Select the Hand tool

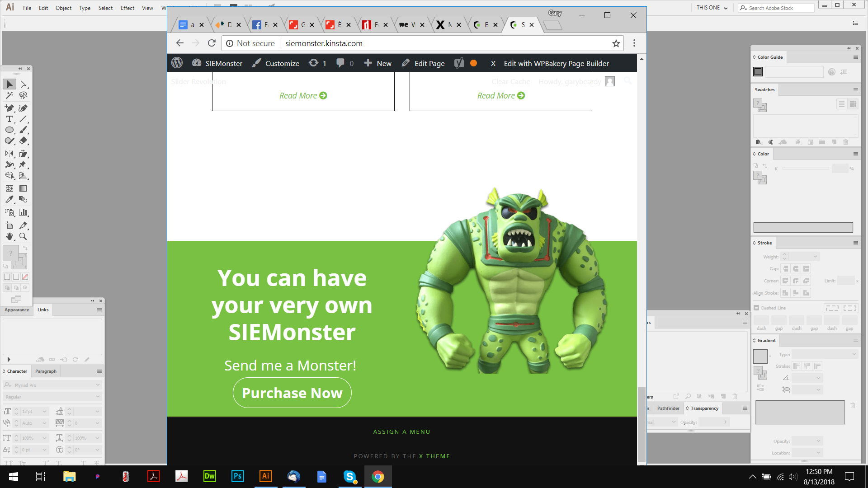coord(9,236)
